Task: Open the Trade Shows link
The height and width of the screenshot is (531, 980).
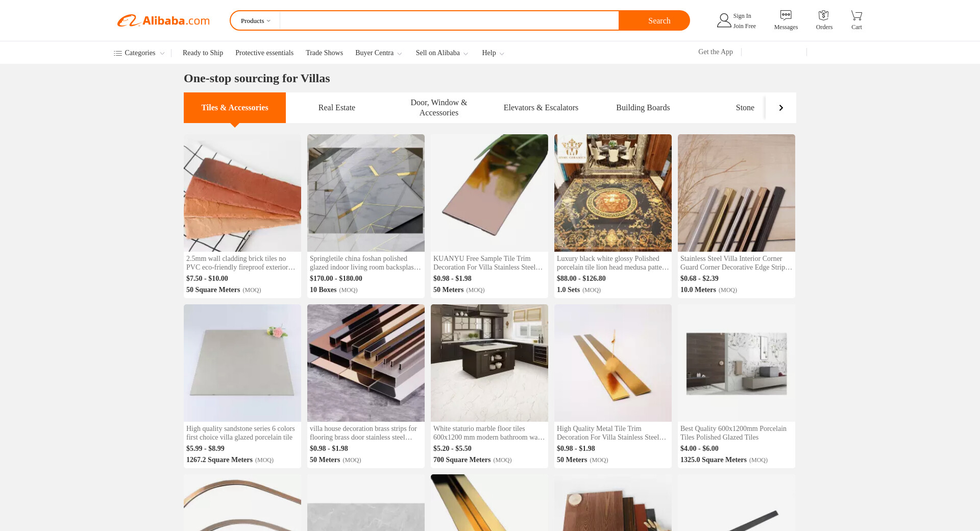Action: (x=324, y=53)
